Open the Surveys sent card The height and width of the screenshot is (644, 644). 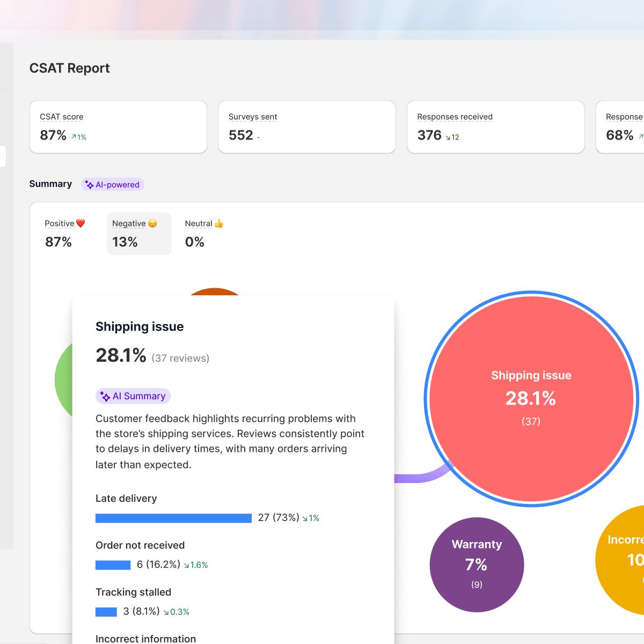(307, 127)
